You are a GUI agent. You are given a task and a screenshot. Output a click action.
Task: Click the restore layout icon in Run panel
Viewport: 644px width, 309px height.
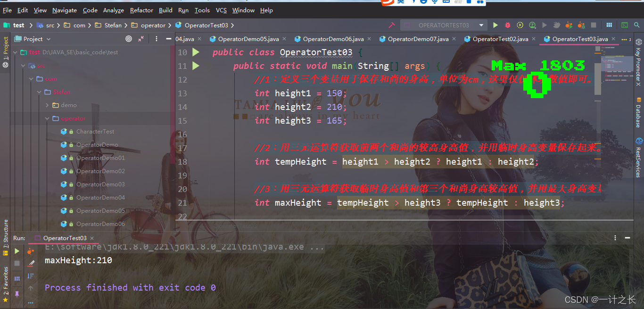coord(17,279)
